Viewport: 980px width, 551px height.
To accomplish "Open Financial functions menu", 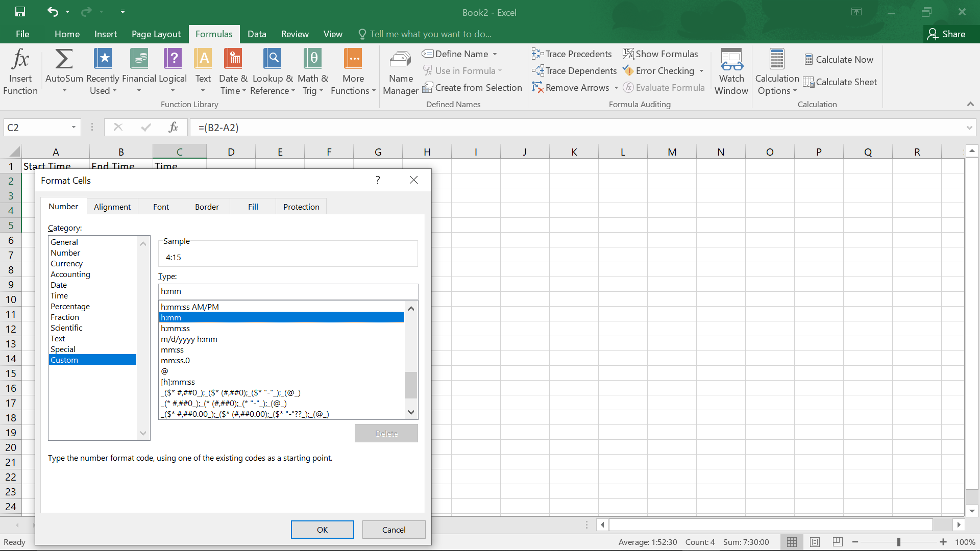I will [x=139, y=71].
